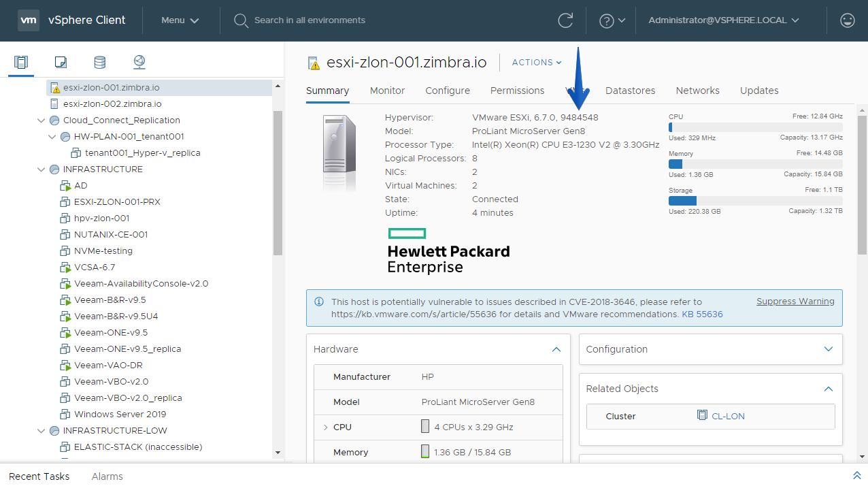Image resolution: width=868 pixels, height=486 pixels.
Task: Click the VCSA-6.7 powered-on VM icon
Action: 65,268
